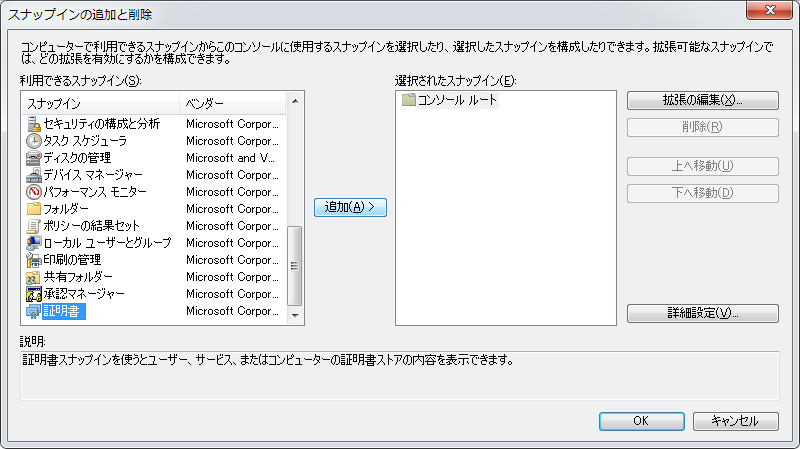800x449 pixels.
Task: Select the タスク スケジューラ clock icon
Action: click(x=33, y=141)
